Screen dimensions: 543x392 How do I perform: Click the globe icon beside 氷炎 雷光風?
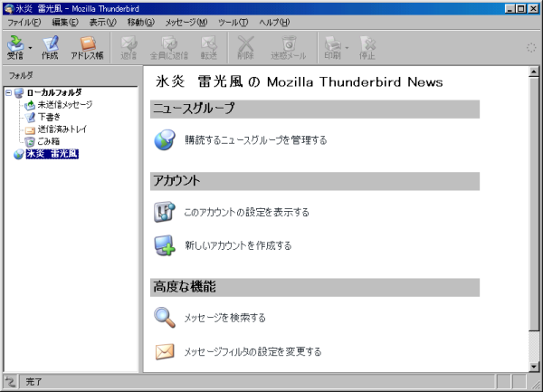point(18,154)
